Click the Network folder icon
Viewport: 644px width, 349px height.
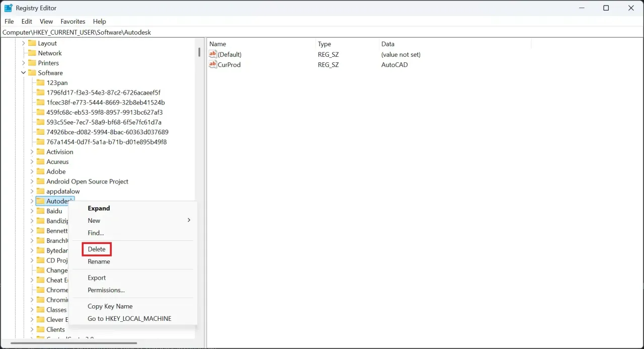(x=32, y=53)
